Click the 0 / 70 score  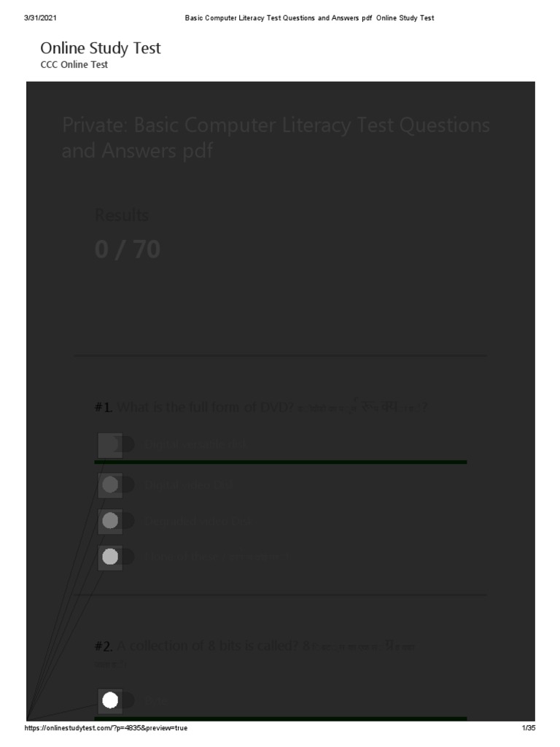(128, 249)
